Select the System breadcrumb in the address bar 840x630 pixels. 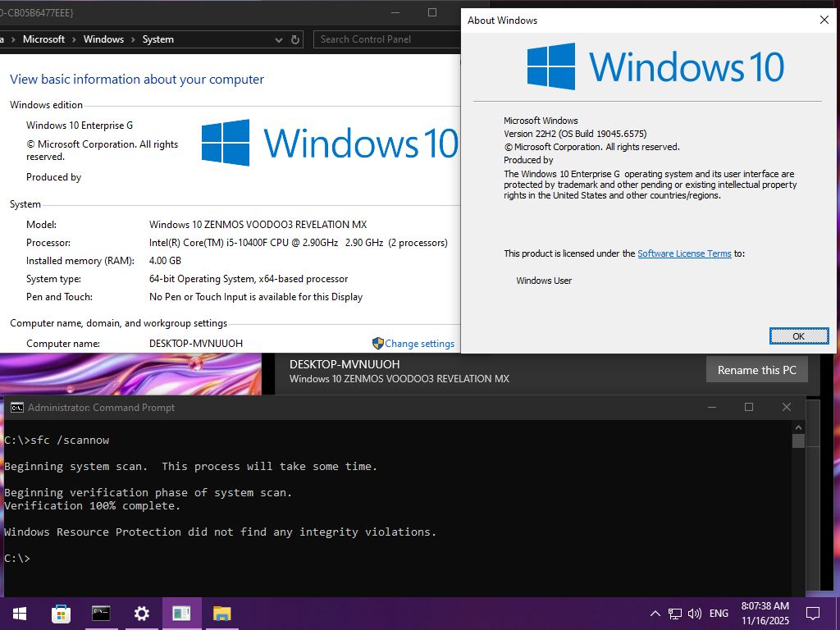(158, 39)
